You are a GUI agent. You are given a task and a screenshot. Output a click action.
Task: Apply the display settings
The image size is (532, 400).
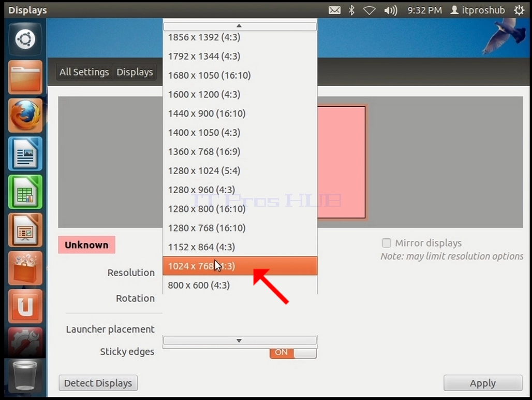(x=483, y=383)
